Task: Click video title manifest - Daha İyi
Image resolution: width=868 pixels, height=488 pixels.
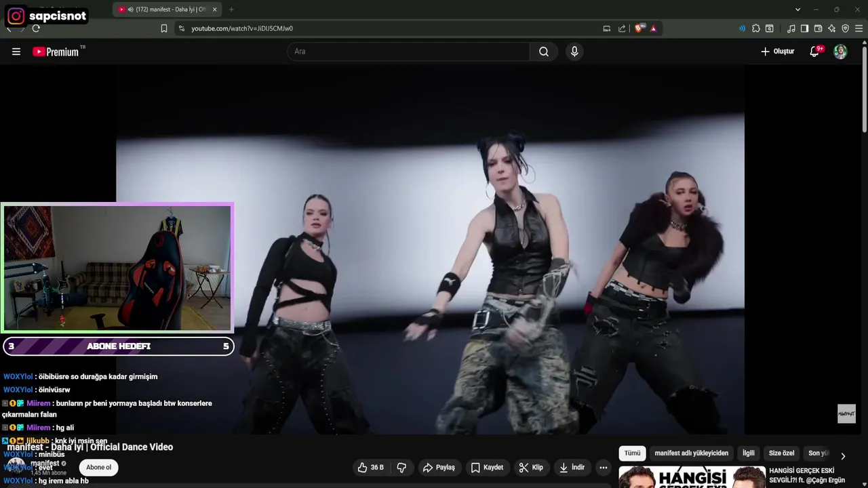Action: pos(90,447)
